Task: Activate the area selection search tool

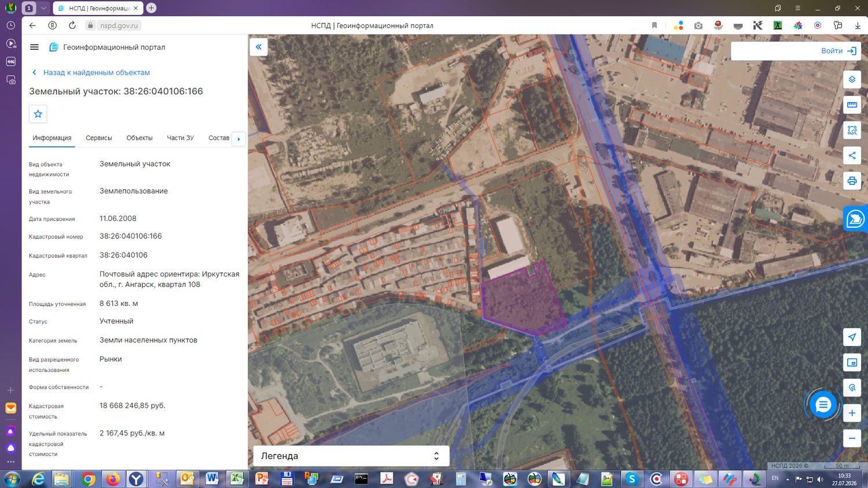Action: coord(852,130)
